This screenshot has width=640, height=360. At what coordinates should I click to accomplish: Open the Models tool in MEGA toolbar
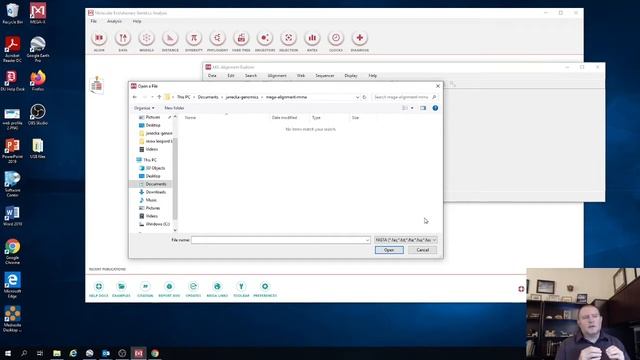[147, 41]
